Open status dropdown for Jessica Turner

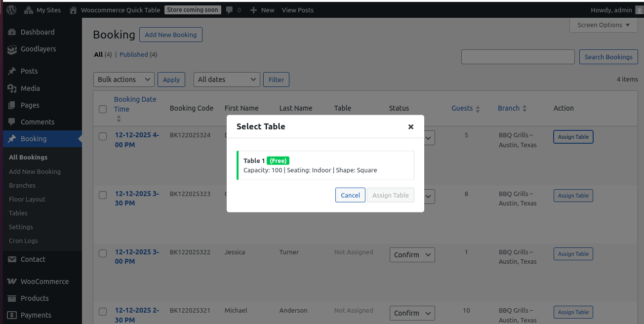[412, 255]
